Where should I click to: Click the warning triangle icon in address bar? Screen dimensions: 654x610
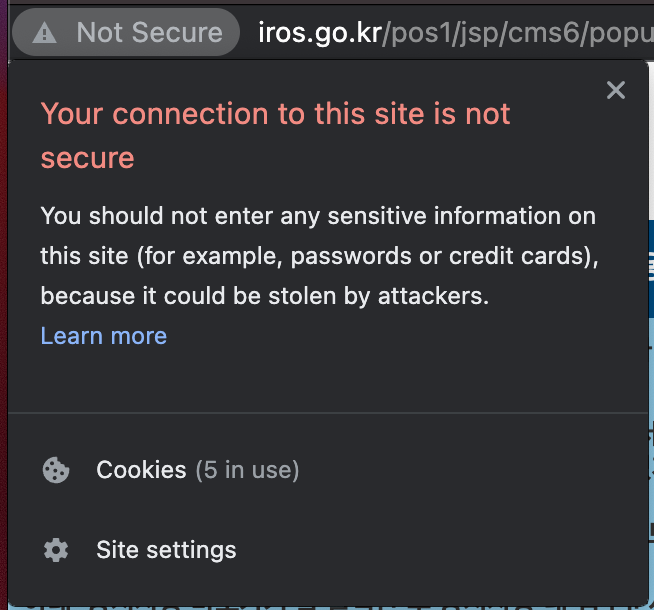pos(45,33)
